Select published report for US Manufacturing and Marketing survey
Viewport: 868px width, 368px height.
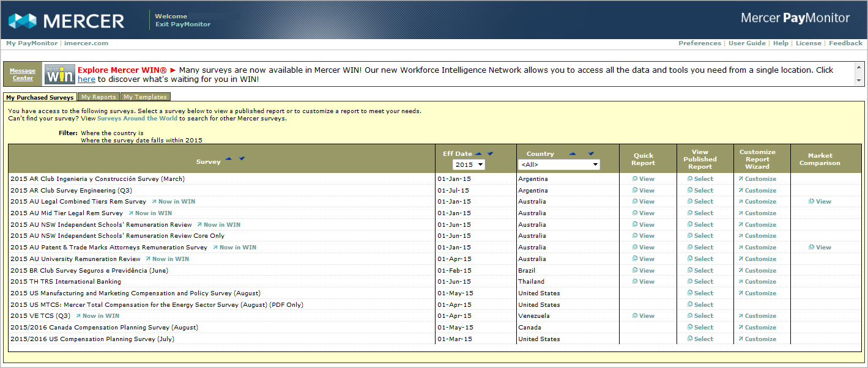point(700,293)
